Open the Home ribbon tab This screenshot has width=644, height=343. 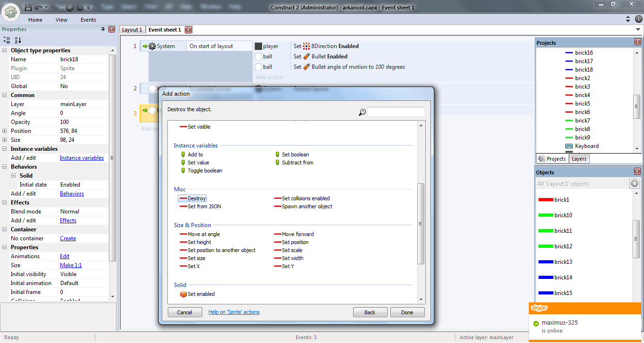click(35, 20)
